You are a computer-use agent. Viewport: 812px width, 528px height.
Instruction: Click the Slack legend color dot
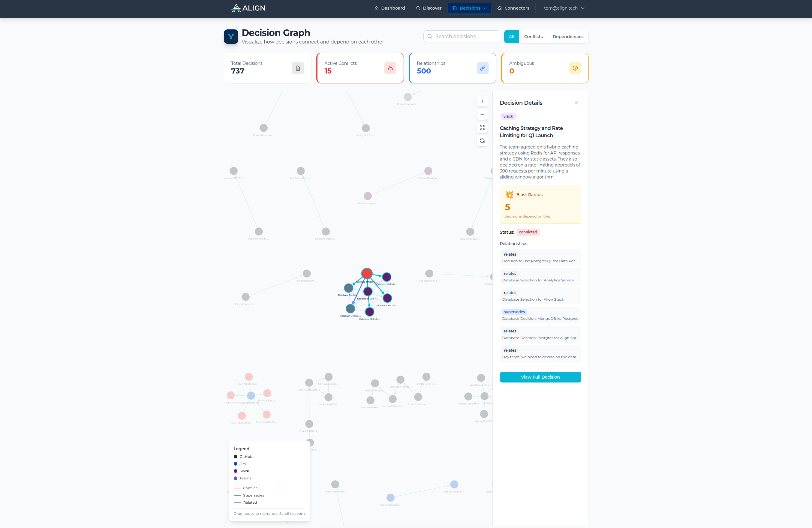pyautogui.click(x=236, y=471)
